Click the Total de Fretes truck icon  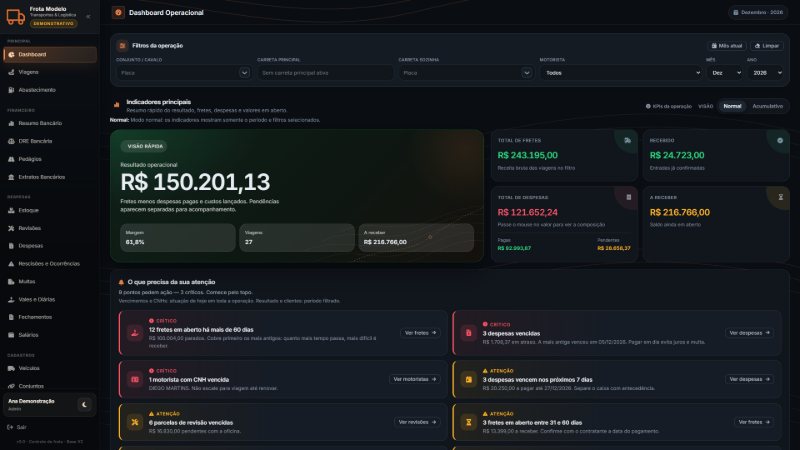point(628,140)
